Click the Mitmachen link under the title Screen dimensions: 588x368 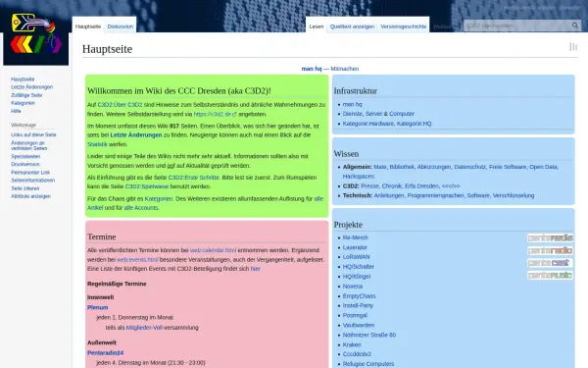[345, 69]
